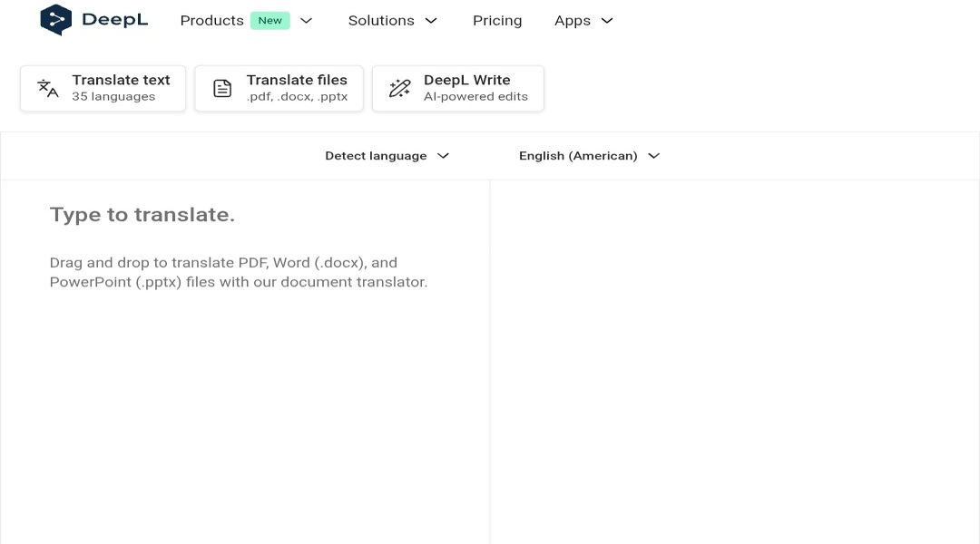
Task: Click the Translate files document icon
Action: 222,88
